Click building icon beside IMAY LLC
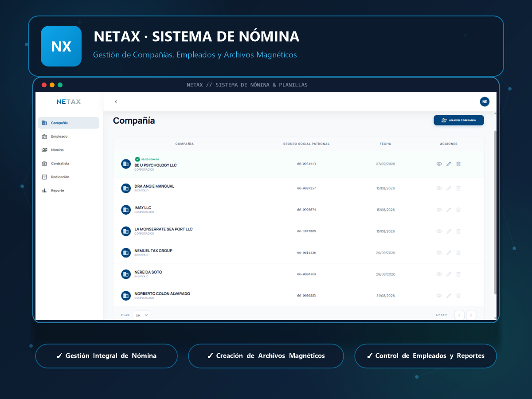Screen dimensions: 532x399 click(x=126, y=210)
